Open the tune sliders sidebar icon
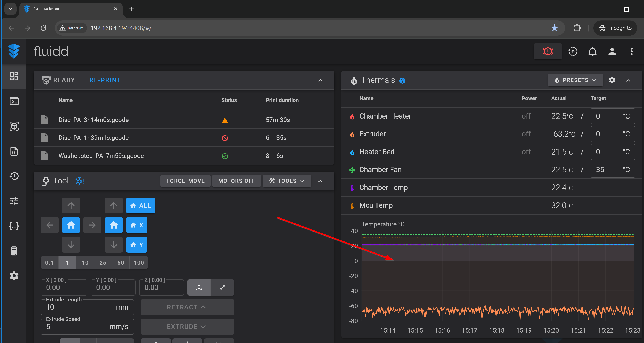644x343 pixels. 14,201
